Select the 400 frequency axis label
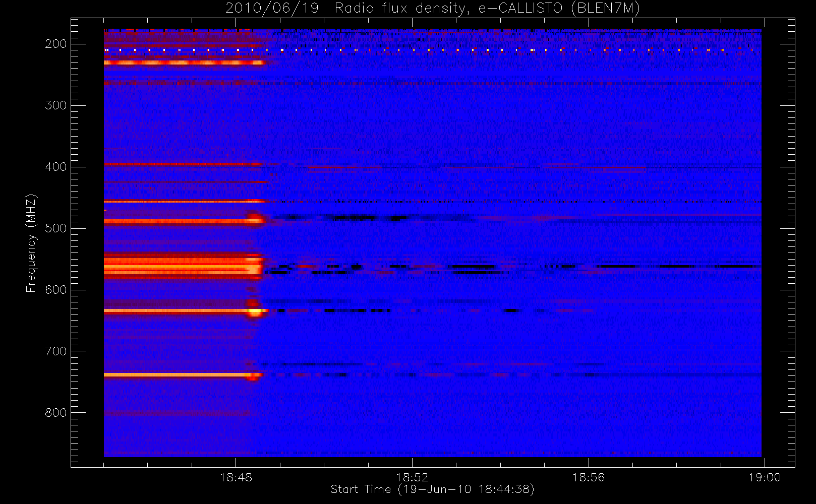Image resolution: width=816 pixels, height=504 pixels. (55, 167)
